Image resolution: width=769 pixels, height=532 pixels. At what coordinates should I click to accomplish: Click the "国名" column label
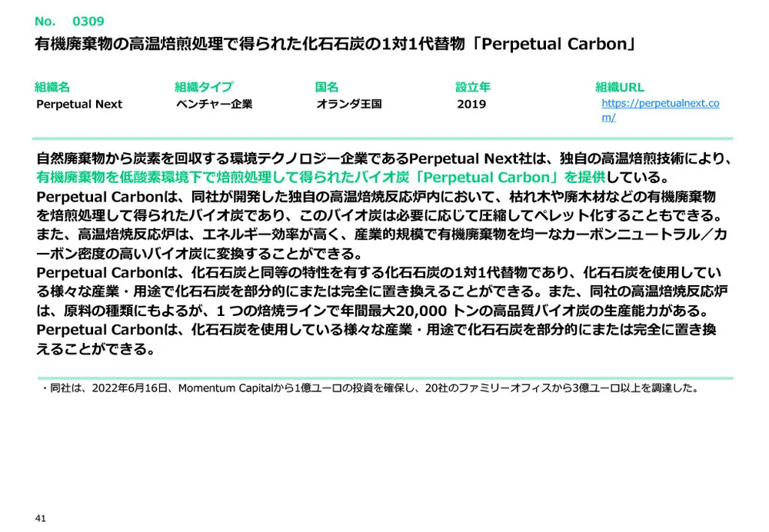tap(327, 88)
